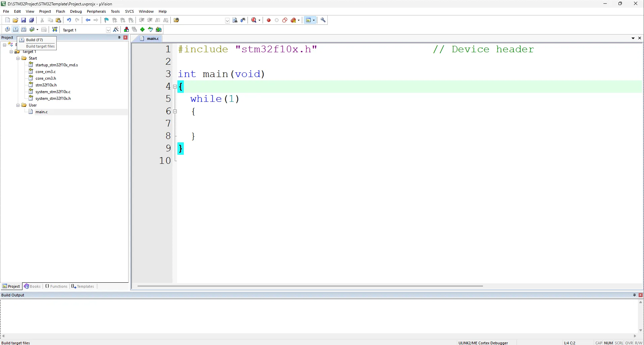Open the Target 1 dropdown
Viewport: 644px width, 345px height.
[108, 30]
